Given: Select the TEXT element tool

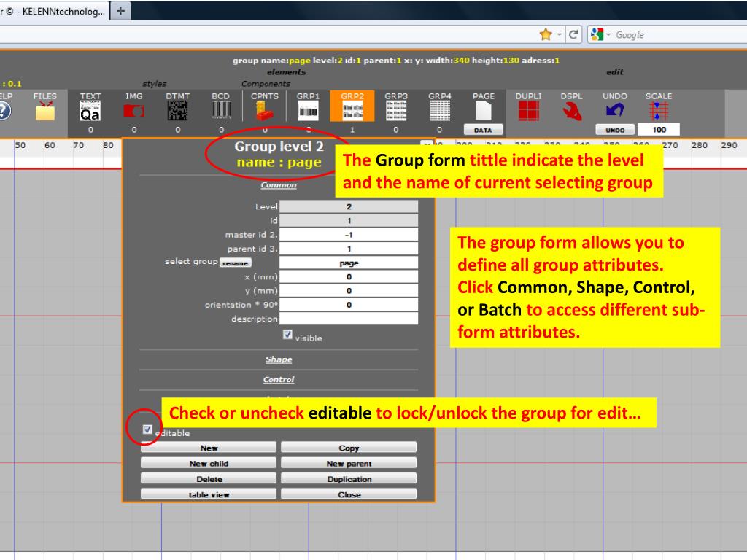Looking at the screenshot, I should (90, 111).
